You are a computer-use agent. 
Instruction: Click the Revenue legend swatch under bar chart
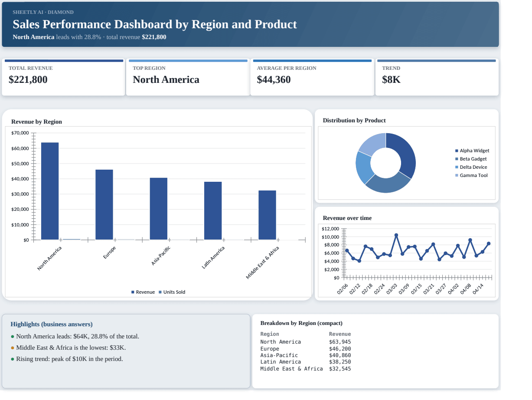point(133,292)
